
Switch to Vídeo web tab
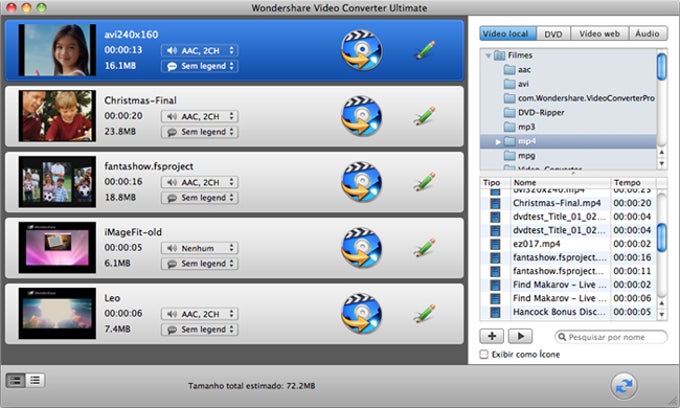(599, 33)
